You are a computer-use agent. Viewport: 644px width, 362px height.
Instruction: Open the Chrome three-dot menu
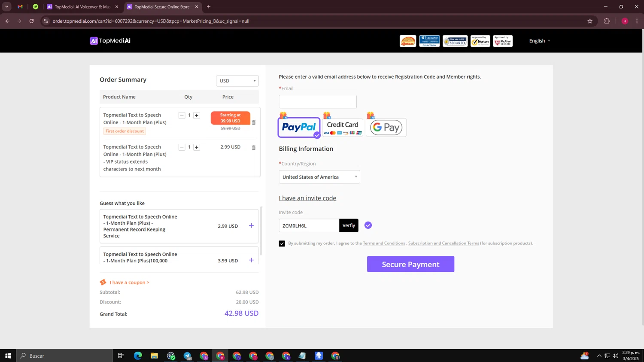pos(637,21)
